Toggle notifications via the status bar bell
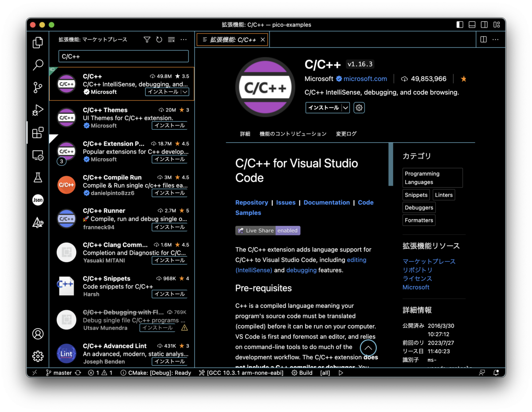 497,373
